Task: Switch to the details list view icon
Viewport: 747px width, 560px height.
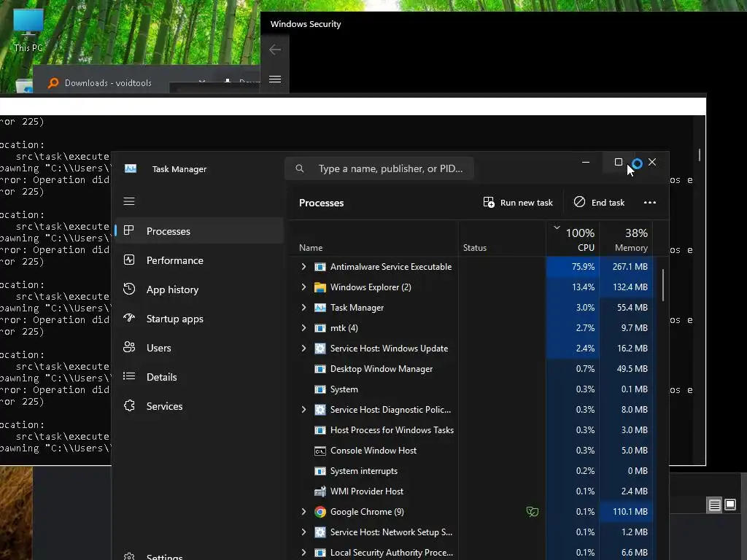Action: pos(714,505)
